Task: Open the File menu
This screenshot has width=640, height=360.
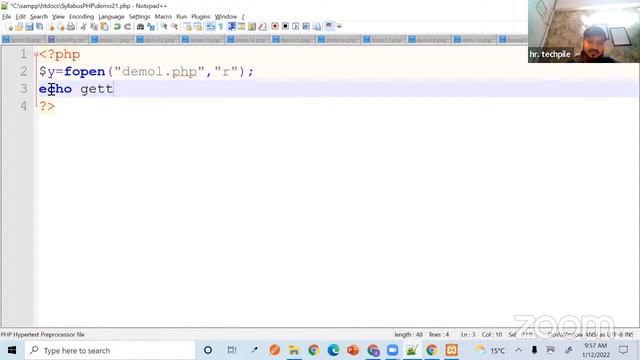Action: point(6,17)
